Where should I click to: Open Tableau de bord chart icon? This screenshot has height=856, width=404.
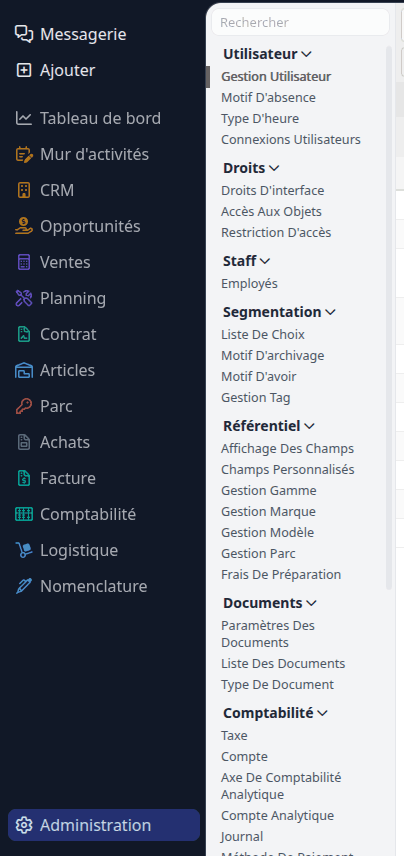[23, 118]
